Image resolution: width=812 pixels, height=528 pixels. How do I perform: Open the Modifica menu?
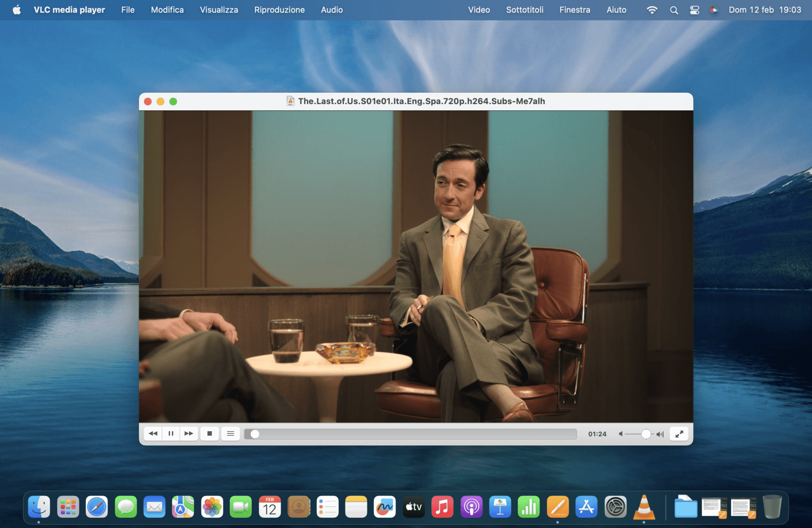[167, 10]
